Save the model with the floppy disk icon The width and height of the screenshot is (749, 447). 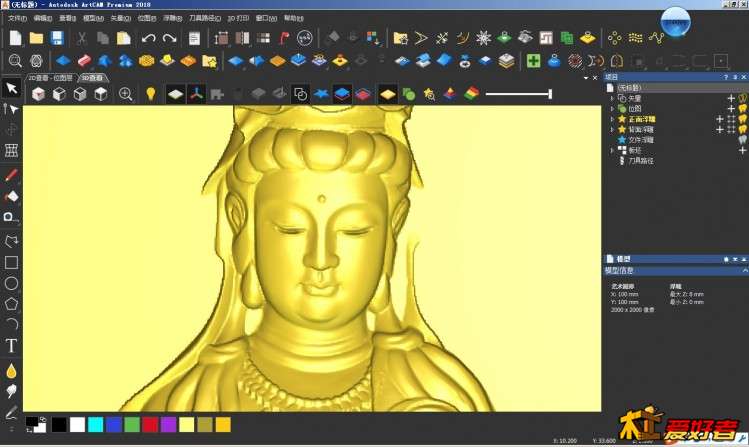pyautogui.click(x=57, y=38)
